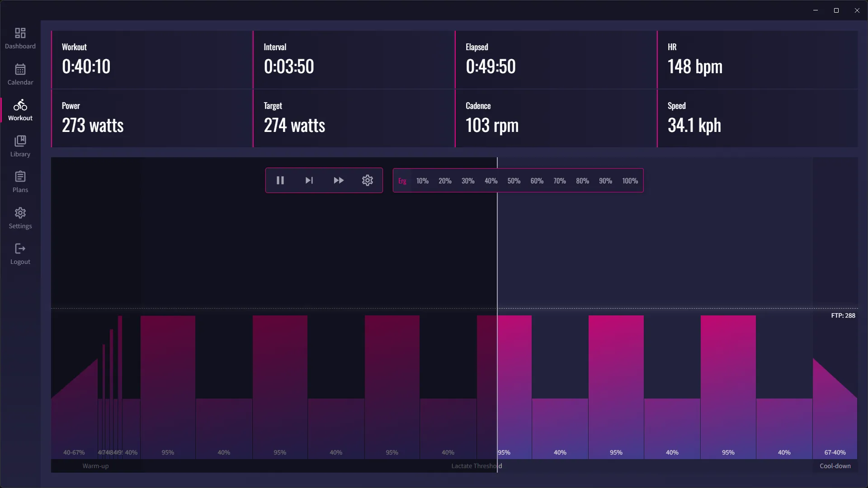Screen dimensions: 868x488
Task: Open the Calendar page
Action: click(20, 75)
